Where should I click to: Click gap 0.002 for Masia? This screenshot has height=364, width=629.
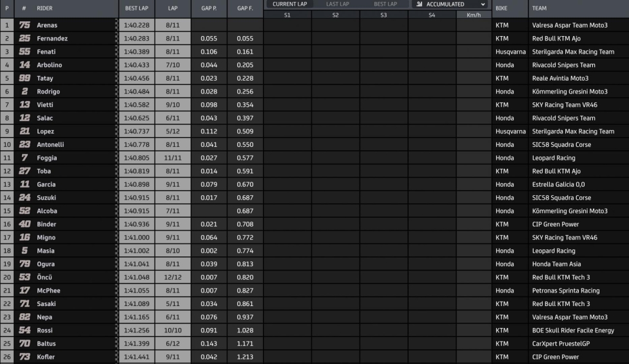209,251
